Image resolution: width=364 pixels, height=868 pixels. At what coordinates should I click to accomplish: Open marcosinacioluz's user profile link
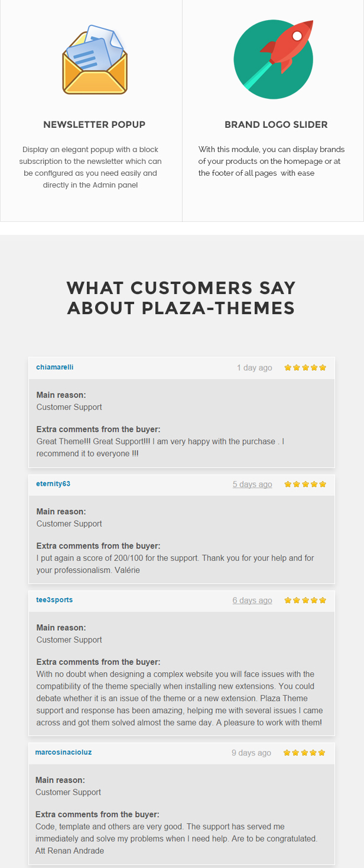click(x=63, y=753)
